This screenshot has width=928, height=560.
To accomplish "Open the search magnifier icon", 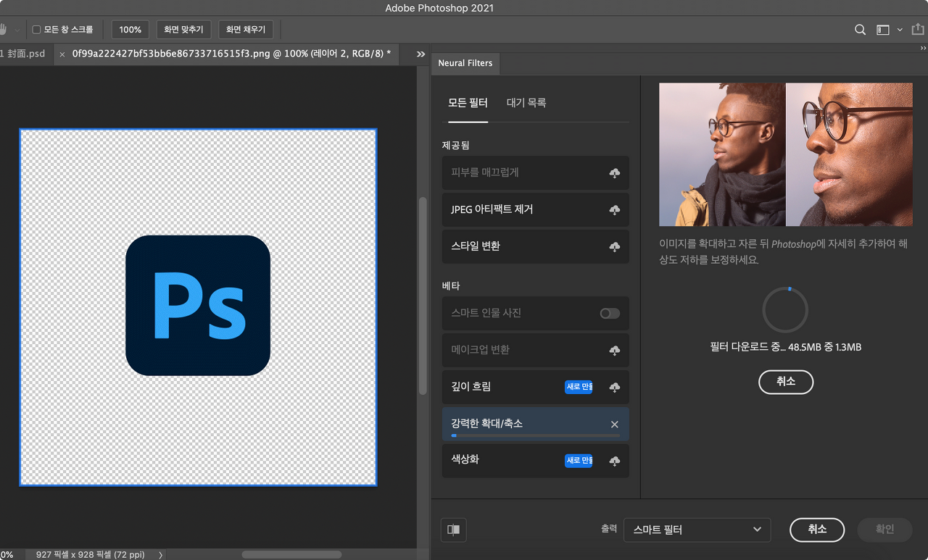I will [x=860, y=30].
